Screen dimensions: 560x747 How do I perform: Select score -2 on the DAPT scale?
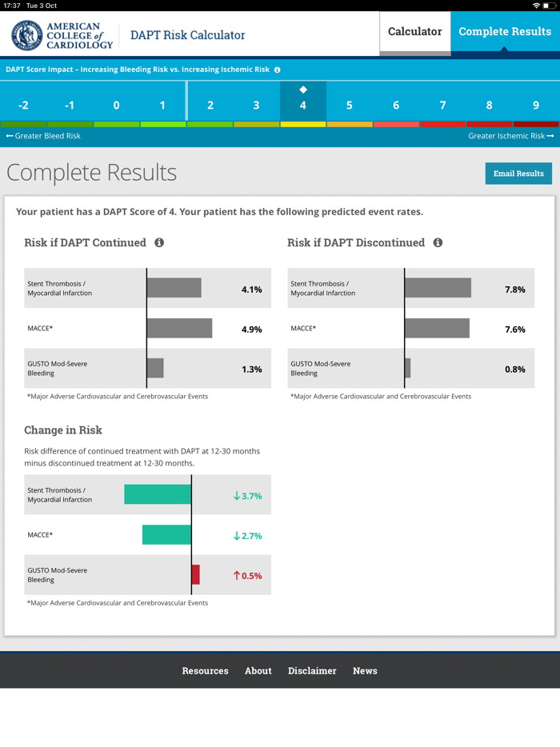coord(22,105)
